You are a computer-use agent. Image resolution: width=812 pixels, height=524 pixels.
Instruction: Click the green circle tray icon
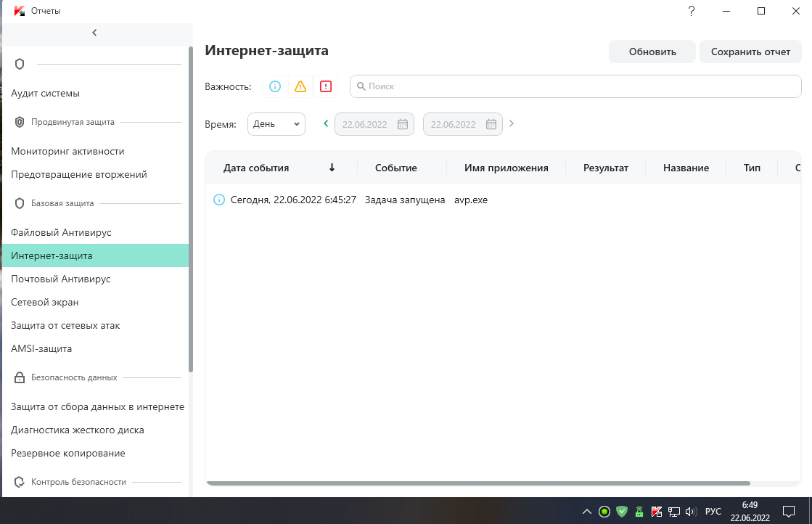604,512
